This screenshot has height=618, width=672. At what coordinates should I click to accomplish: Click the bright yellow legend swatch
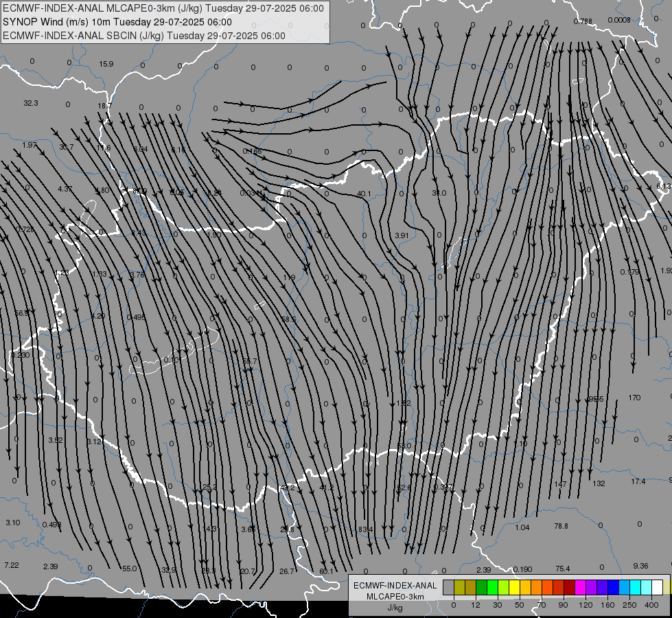(x=514, y=587)
